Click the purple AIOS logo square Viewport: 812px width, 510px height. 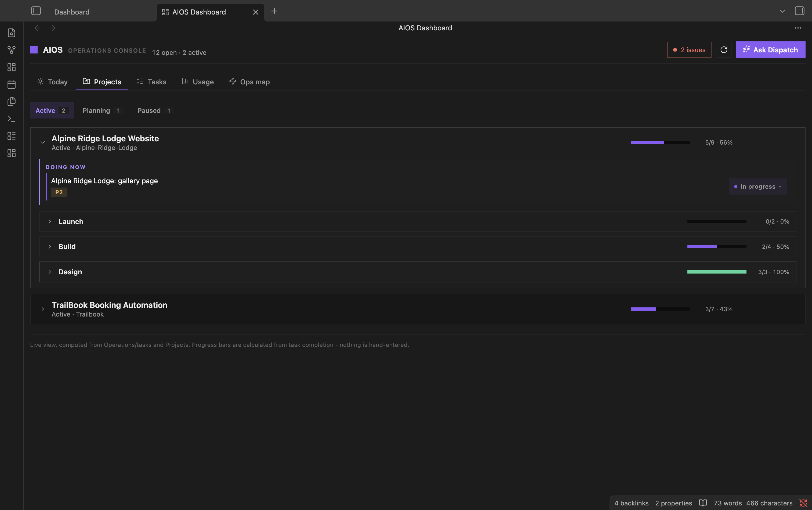coord(34,50)
